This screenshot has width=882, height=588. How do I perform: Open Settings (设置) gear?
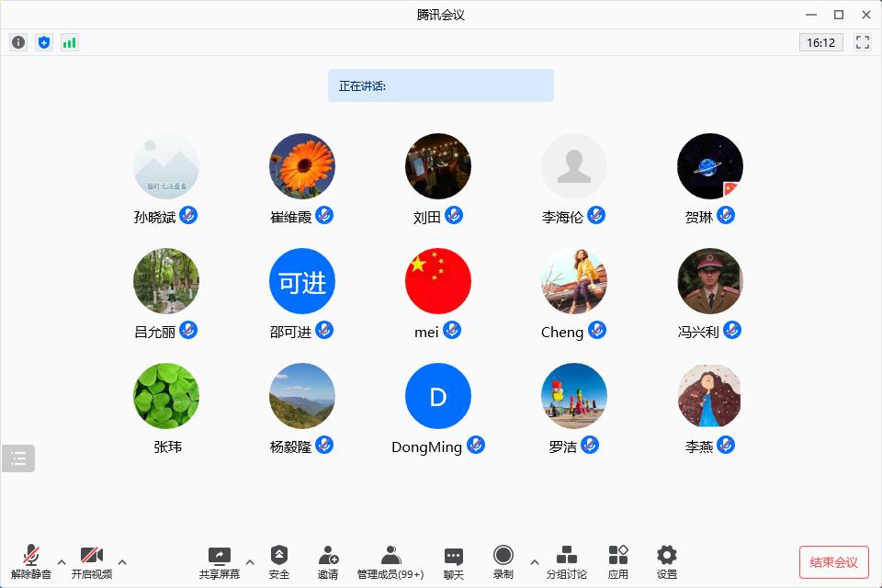click(667, 561)
